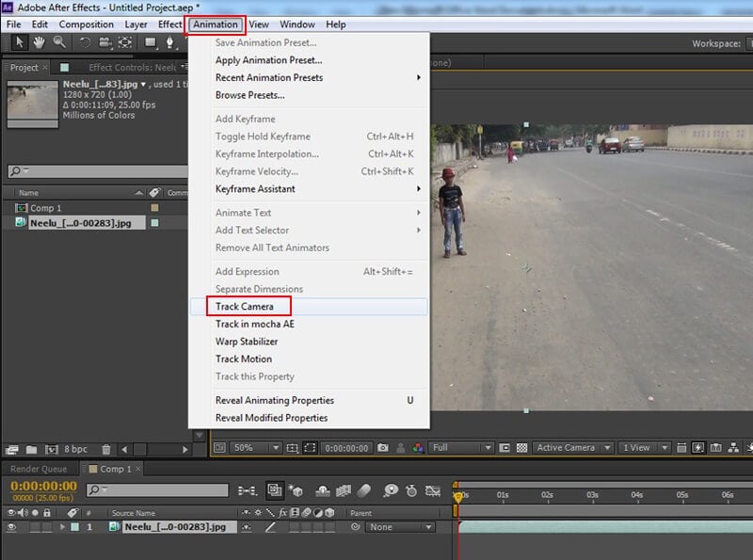Select the Zoom tool
Screen dimensions: 753x560
pos(60,42)
